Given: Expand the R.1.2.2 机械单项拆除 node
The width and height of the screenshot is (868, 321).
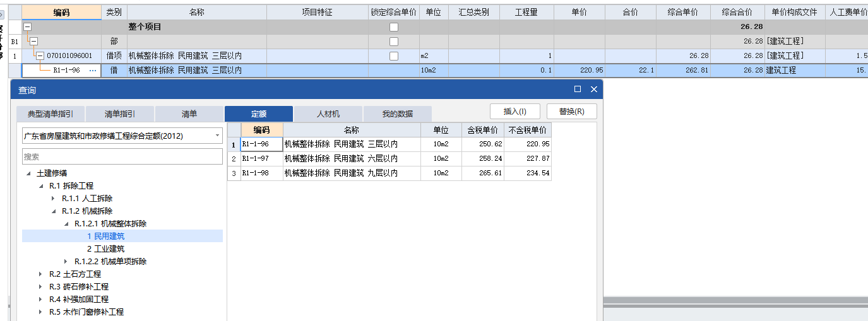Looking at the screenshot, I should [66, 262].
